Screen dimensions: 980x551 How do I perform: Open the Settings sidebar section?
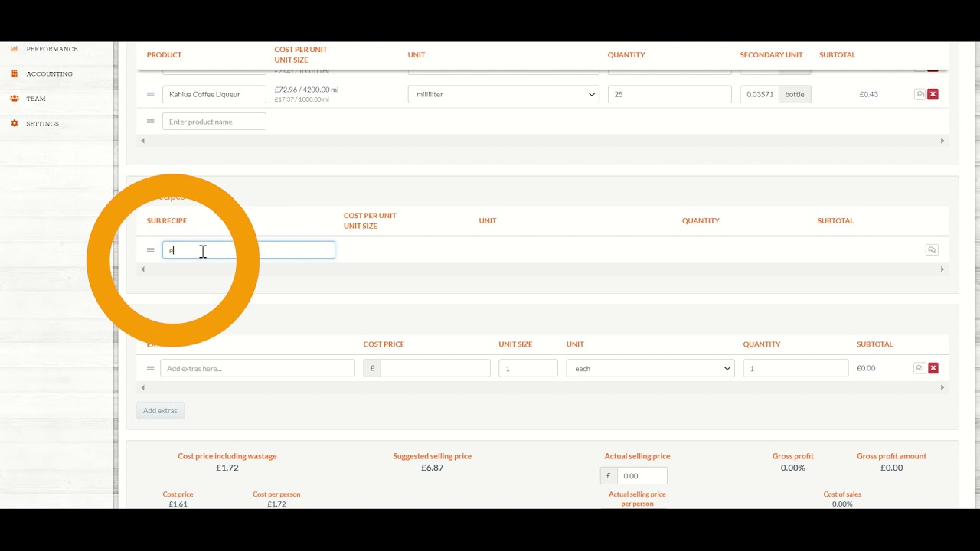[x=42, y=124]
